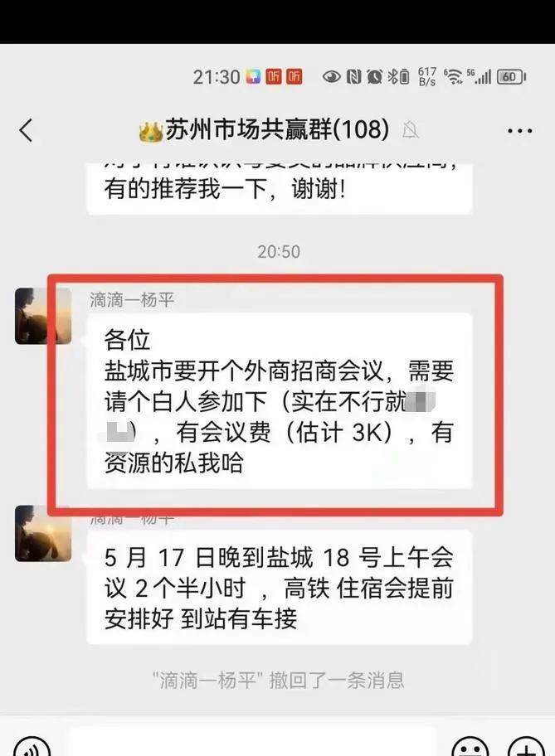Open the emoji picker icon
Screen dimensions: 555x756
click(x=471, y=746)
